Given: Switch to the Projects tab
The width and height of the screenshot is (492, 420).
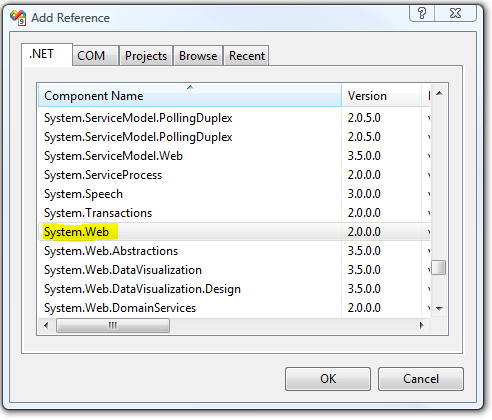Looking at the screenshot, I should tap(146, 56).
